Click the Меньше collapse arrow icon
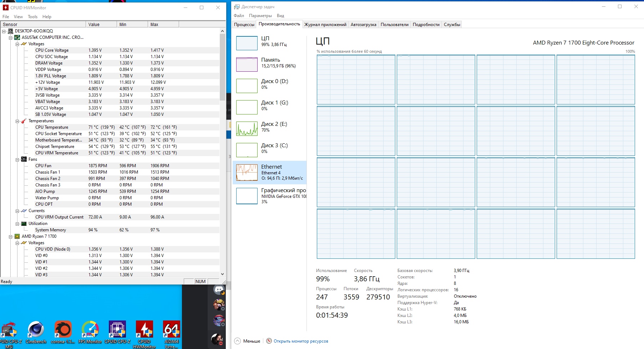 click(238, 341)
